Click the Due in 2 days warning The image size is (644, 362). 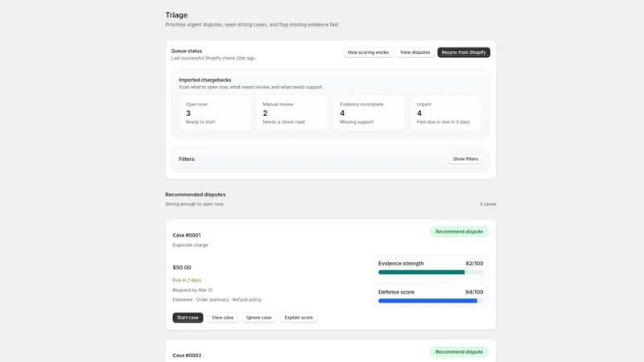pos(187,280)
